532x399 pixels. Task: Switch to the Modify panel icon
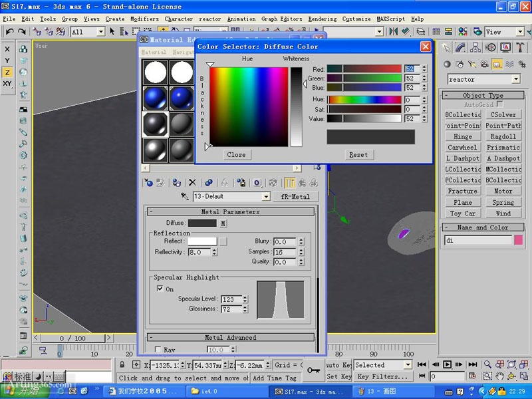pyautogui.click(x=461, y=45)
